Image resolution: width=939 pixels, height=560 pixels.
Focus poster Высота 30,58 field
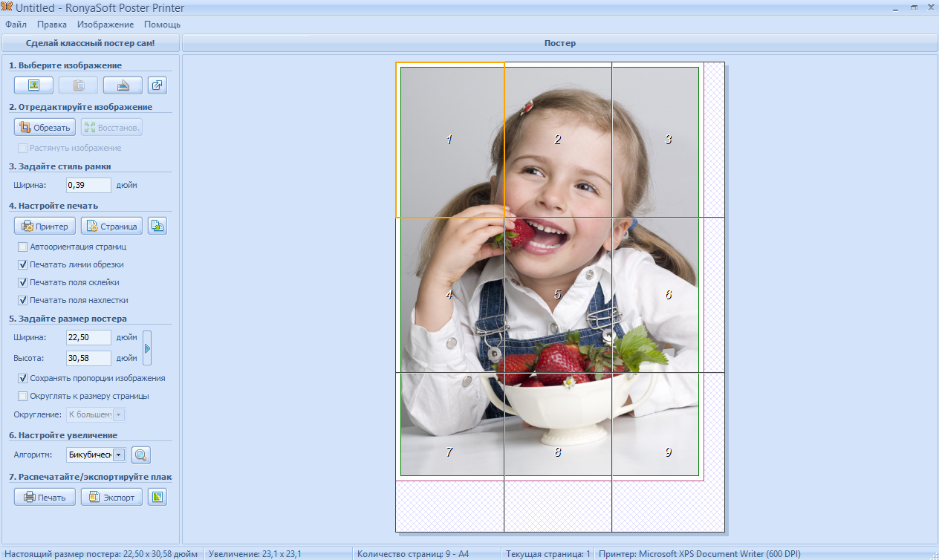[88, 358]
